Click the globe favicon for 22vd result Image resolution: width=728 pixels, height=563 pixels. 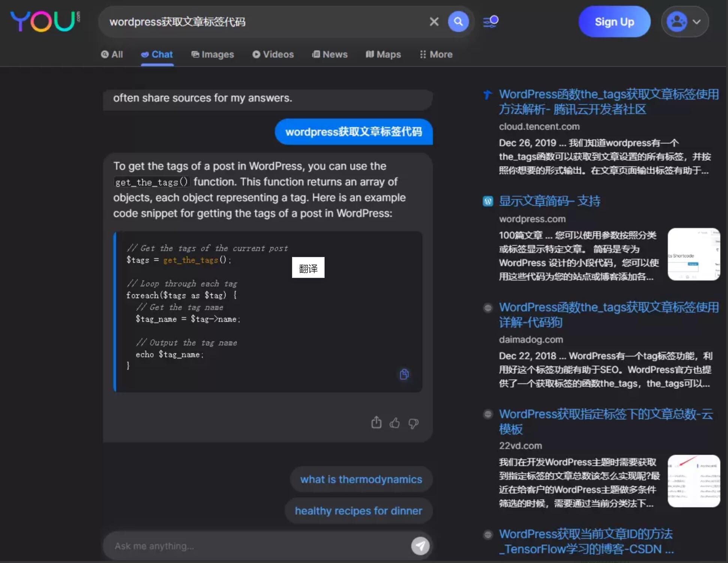tap(488, 414)
